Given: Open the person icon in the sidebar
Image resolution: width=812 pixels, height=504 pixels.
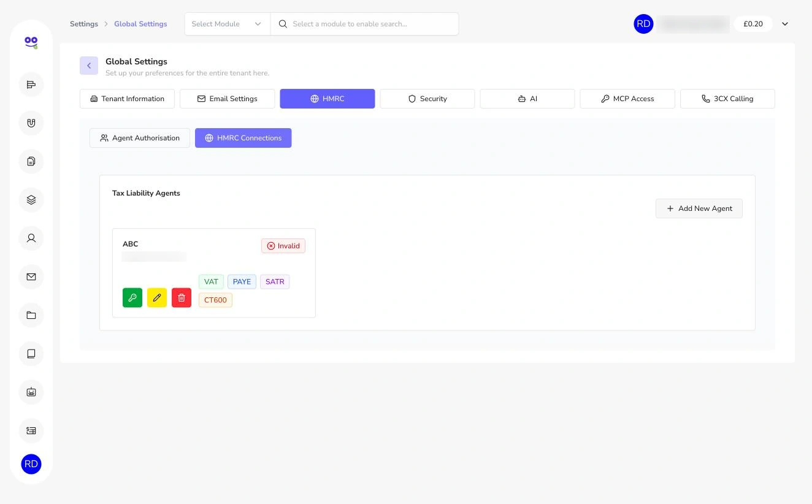Looking at the screenshot, I should (31, 238).
